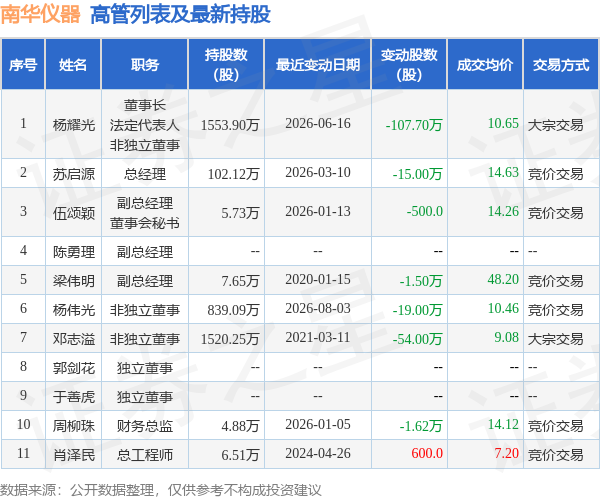Click change value -500.0
The height and width of the screenshot is (499, 600).
tap(425, 211)
